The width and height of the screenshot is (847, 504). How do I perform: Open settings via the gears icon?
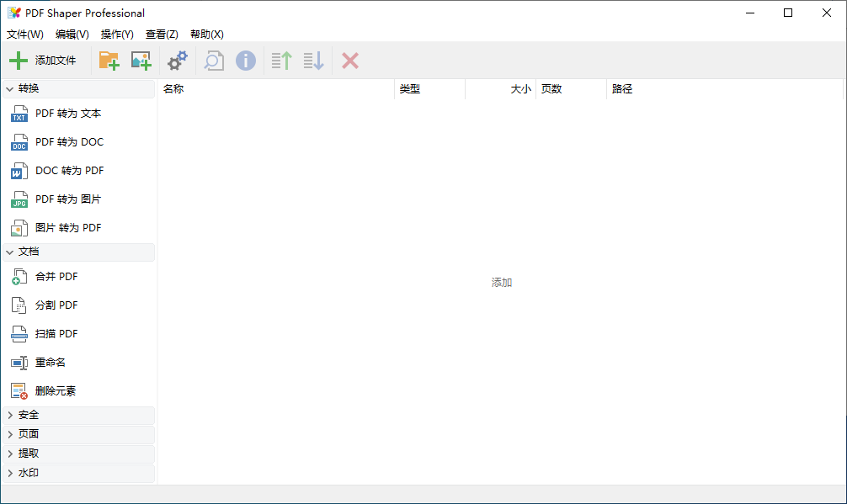tap(178, 61)
